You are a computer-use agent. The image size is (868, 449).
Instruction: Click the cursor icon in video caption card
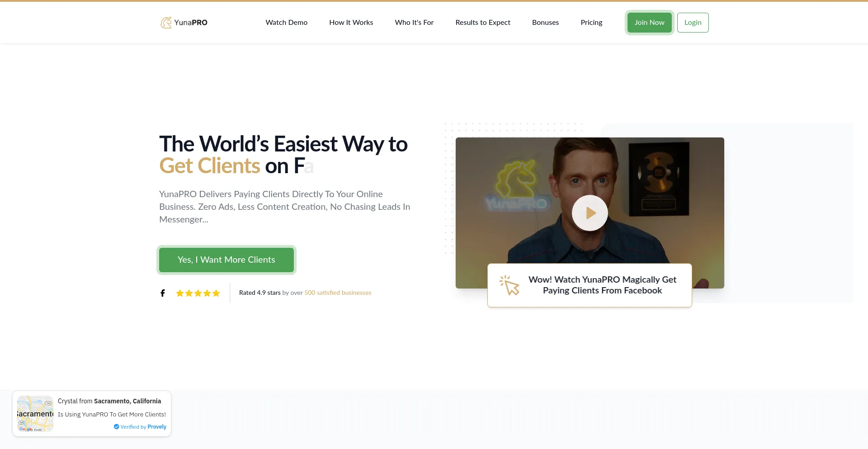pyautogui.click(x=509, y=285)
